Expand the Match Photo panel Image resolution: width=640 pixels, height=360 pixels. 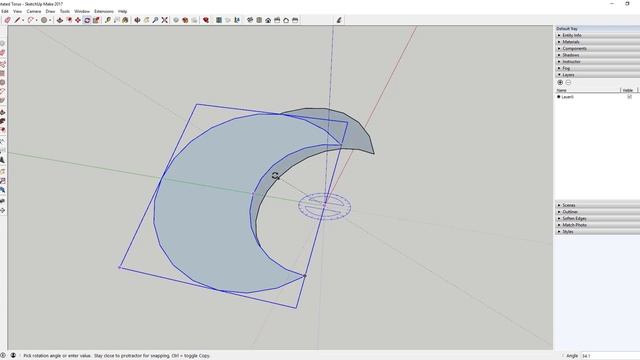pyautogui.click(x=597, y=225)
